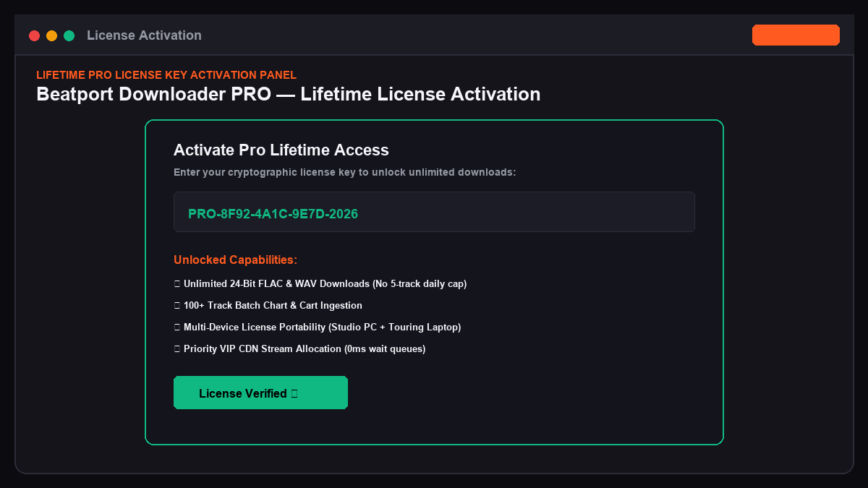Click the cryptographic license key instruction text
Screen dimensions: 868x488
344,172
